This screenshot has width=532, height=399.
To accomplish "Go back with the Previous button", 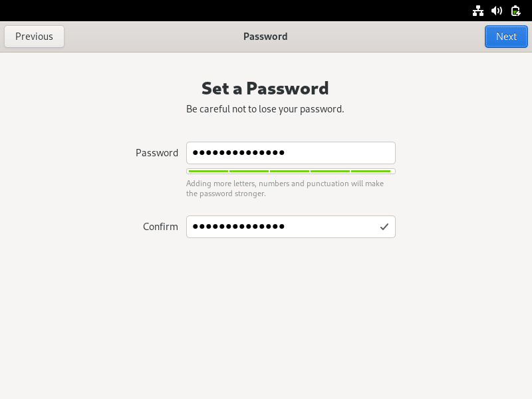I will 34,37.
